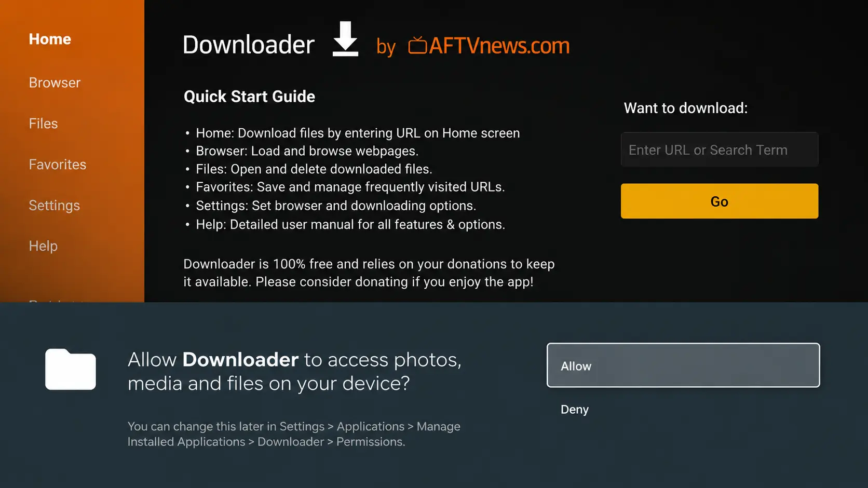This screenshot has width=868, height=488.
Task: Select Favorites in the sidebar
Action: point(58,165)
